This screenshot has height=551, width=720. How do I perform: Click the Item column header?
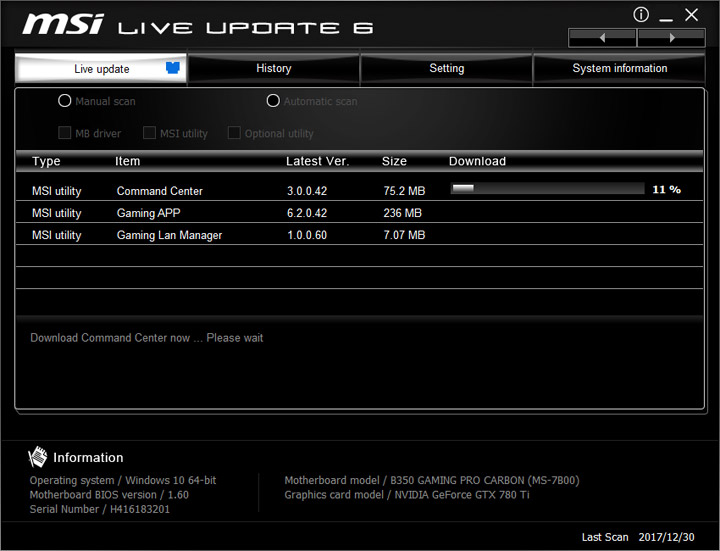pyautogui.click(x=128, y=161)
